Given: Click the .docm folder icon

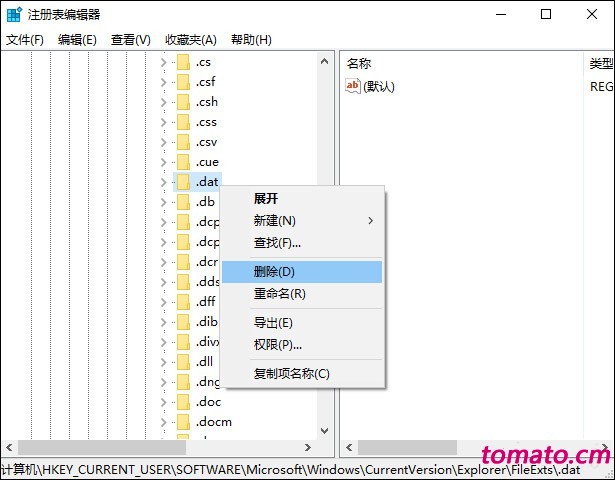Looking at the screenshot, I should tap(183, 422).
